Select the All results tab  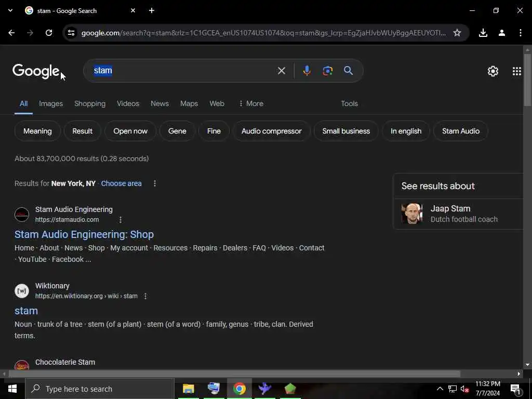(x=23, y=103)
